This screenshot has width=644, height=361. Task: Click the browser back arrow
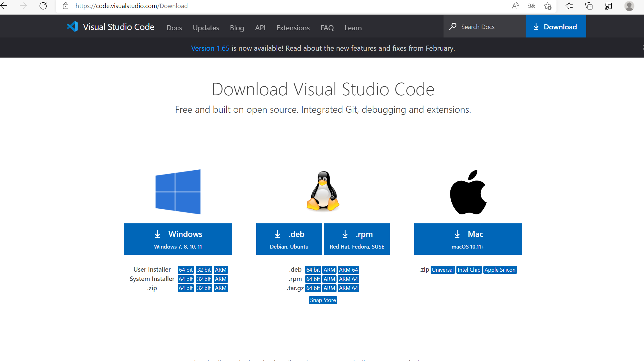[4, 6]
